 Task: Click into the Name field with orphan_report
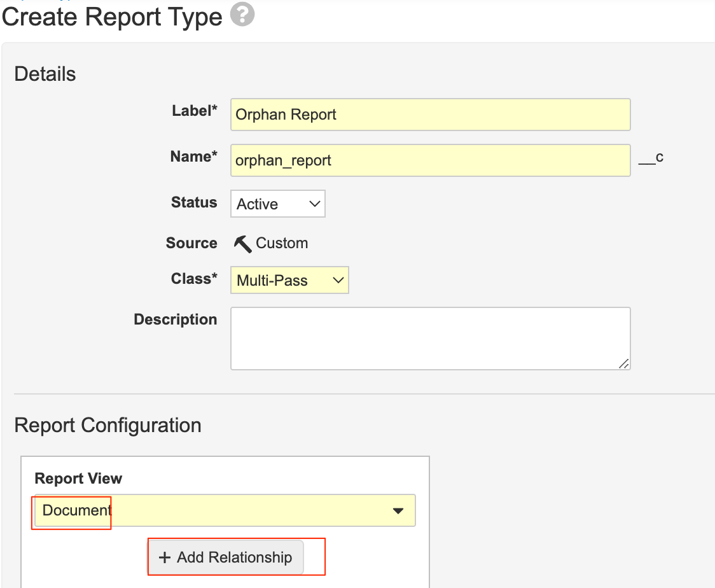pyautogui.click(x=430, y=160)
